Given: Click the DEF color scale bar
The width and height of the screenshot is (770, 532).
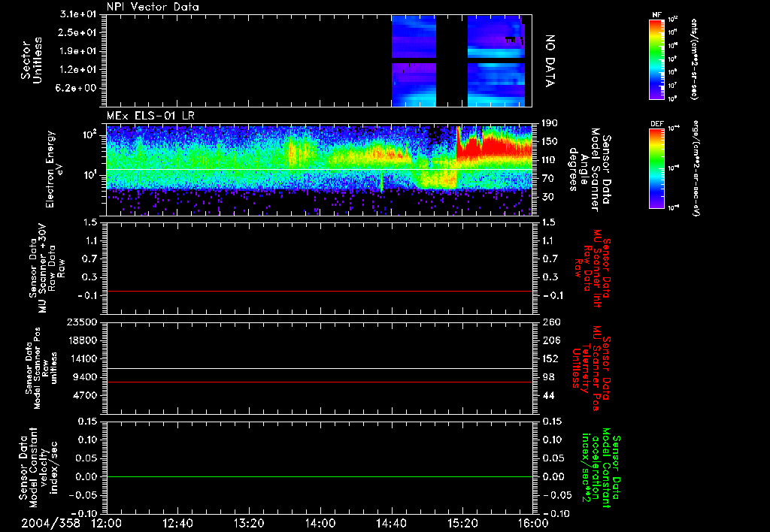Looking at the screenshot, I should (x=656, y=167).
